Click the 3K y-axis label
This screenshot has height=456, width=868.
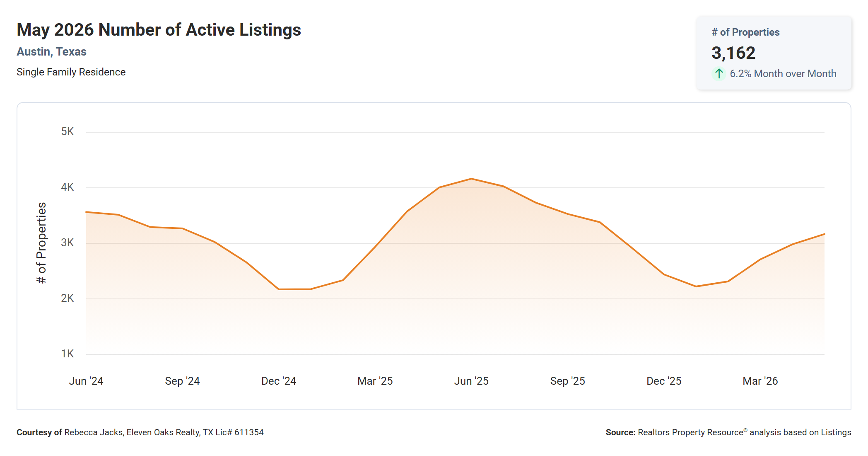coord(68,243)
